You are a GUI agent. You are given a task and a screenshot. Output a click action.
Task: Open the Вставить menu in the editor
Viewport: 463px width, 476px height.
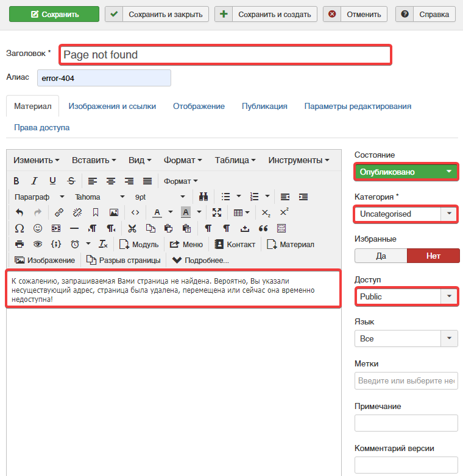94,160
